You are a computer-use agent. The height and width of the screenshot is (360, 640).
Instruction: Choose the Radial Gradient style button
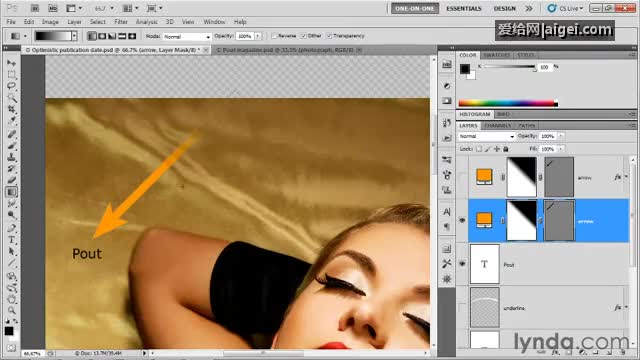point(102,36)
